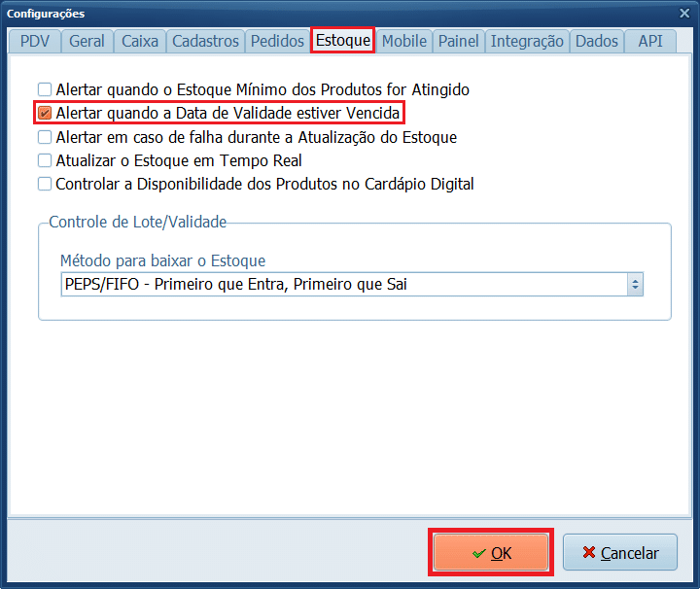Select the Cadastros tab

tap(205, 41)
